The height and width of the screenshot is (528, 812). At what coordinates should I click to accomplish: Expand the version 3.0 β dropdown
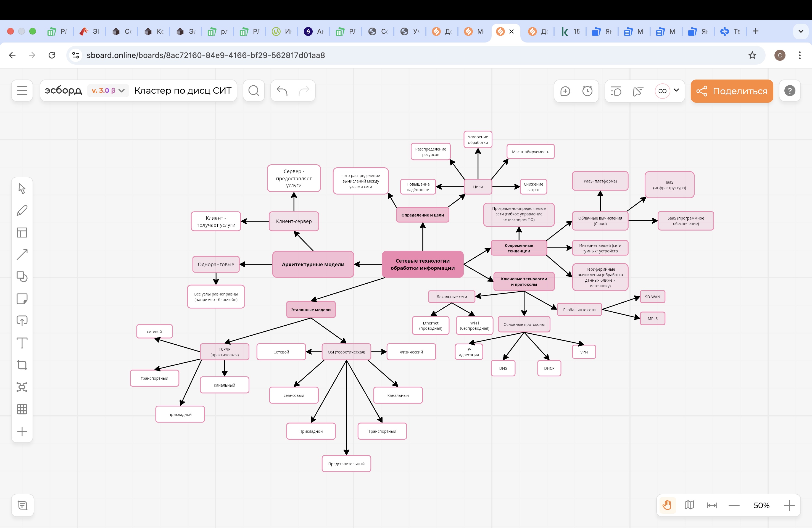[108, 91]
